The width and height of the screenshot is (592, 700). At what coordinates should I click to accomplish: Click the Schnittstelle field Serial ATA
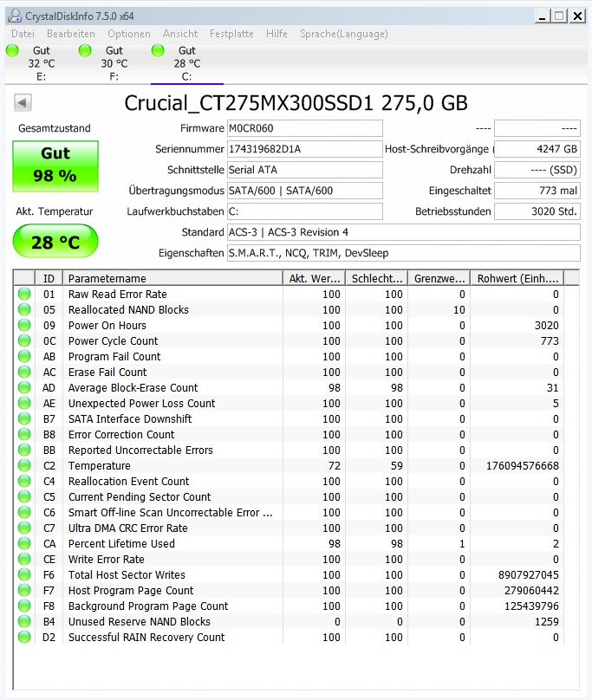(x=305, y=170)
